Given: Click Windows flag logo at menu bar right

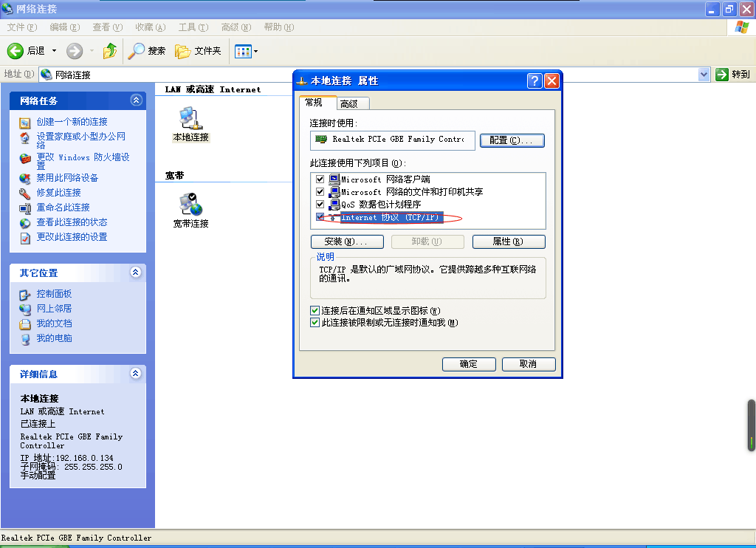Looking at the screenshot, I should pyautogui.click(x=742, y=27).
